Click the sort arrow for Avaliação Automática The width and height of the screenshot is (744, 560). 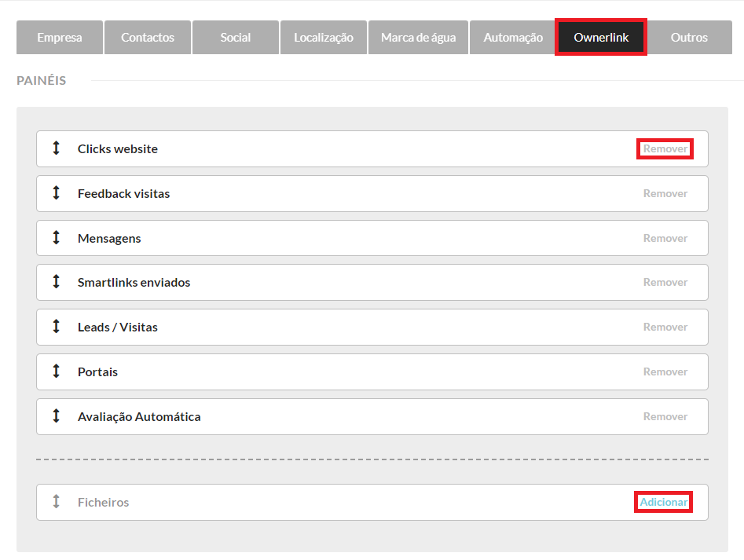pyautogui.click(x=56, y=416)
